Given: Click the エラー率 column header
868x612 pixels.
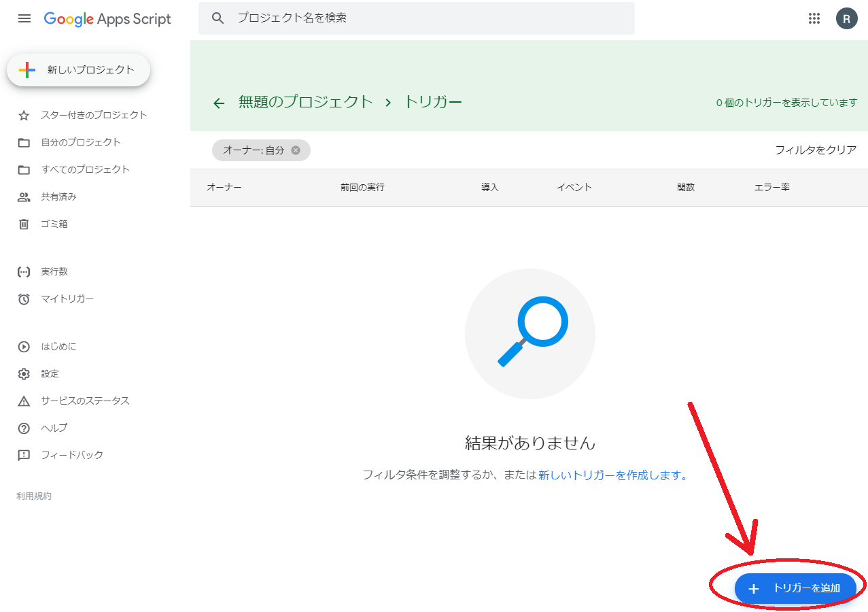Looking at the screenshot, I should click(x=771, y=187).
